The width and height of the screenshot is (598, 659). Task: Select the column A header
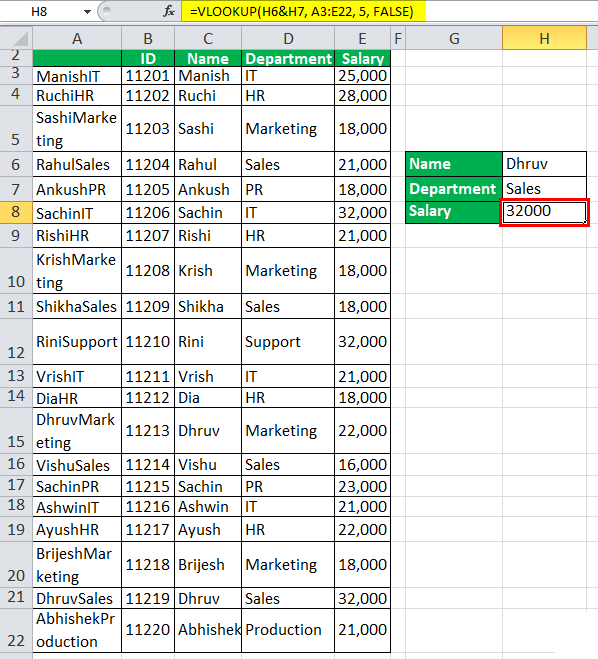(x=77, y=39)
